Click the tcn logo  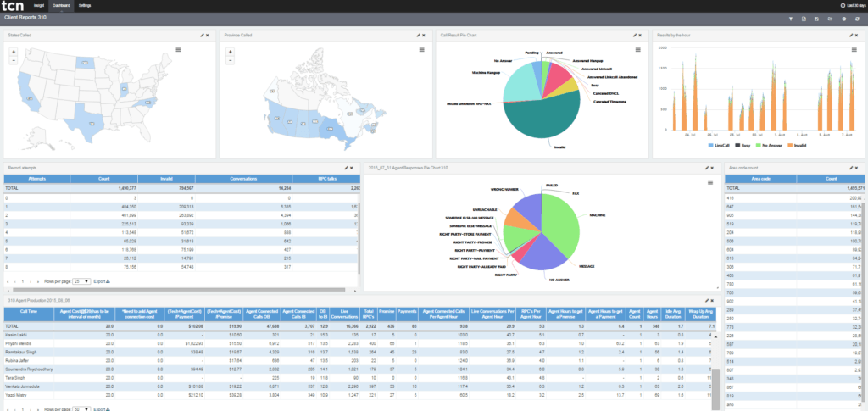(13, 6)
